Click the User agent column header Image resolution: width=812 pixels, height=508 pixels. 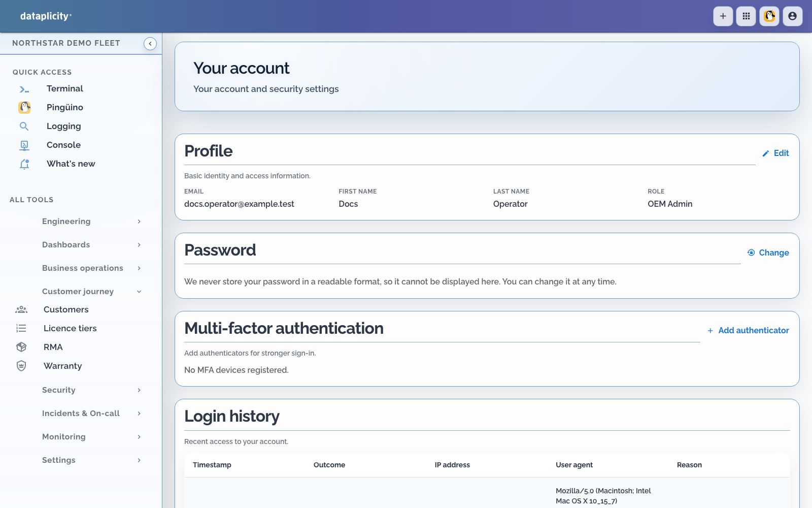574,465
